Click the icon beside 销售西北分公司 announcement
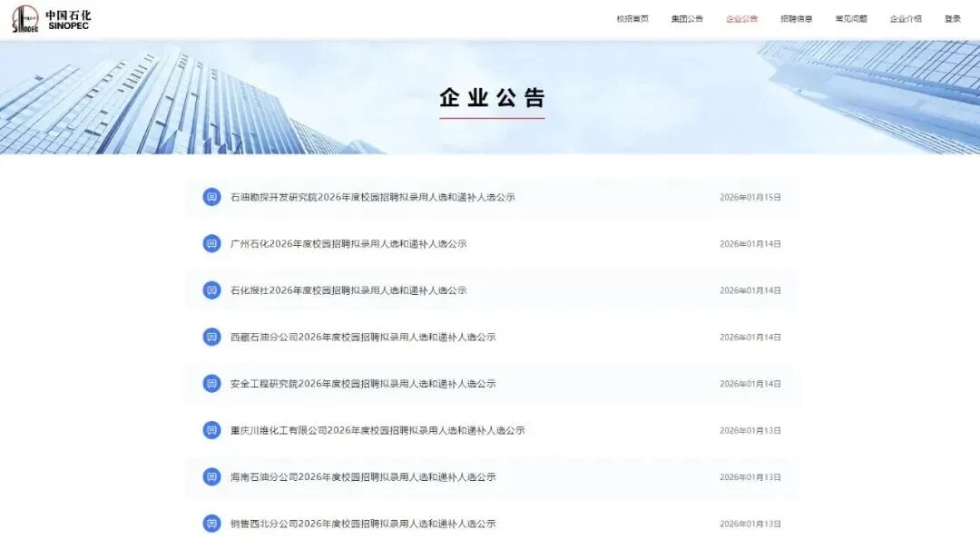This screenshot has width=980, height=549. [x=211, y=524]
